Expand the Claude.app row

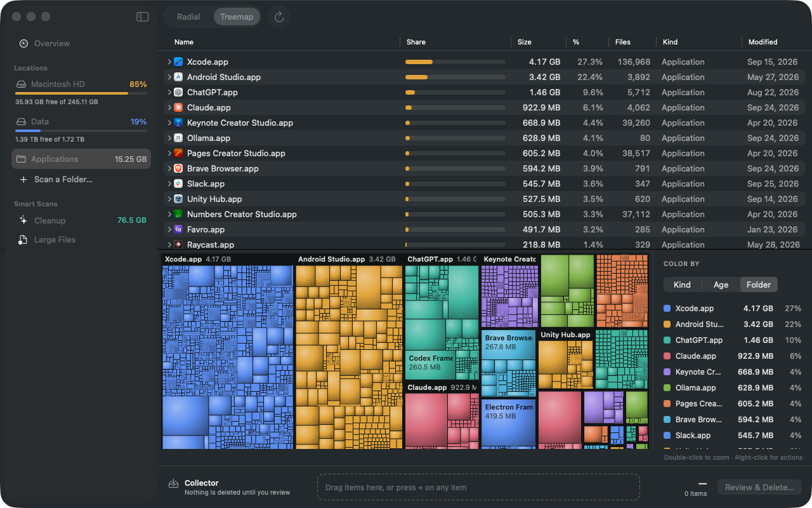[x=169, y=108]
